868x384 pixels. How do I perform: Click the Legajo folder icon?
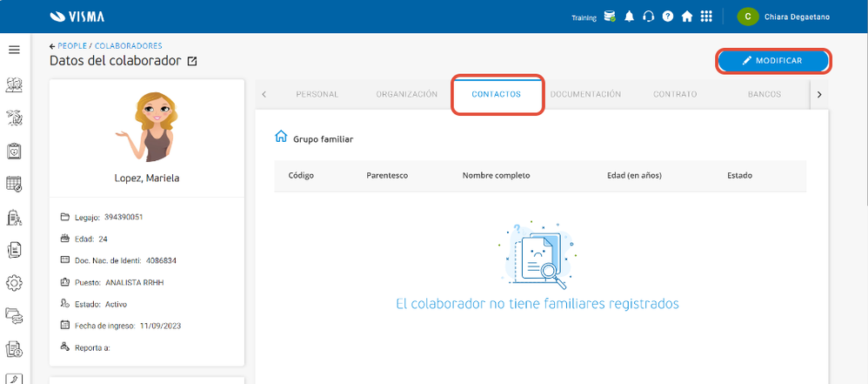coord(64,217)
